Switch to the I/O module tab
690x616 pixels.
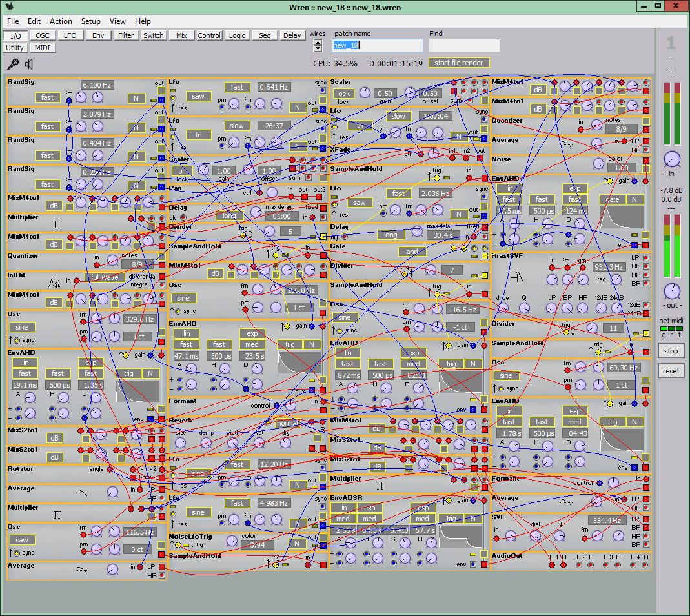[x=16, y=35]
